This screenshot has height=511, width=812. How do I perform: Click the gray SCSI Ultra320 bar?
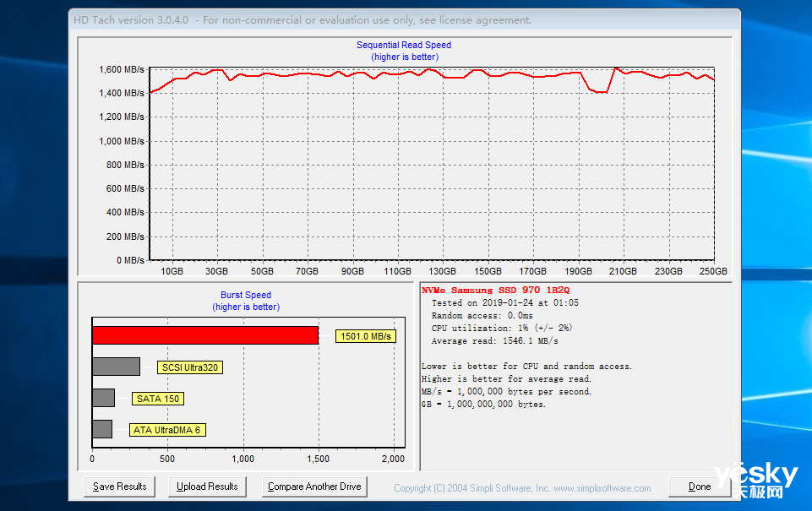116,367
